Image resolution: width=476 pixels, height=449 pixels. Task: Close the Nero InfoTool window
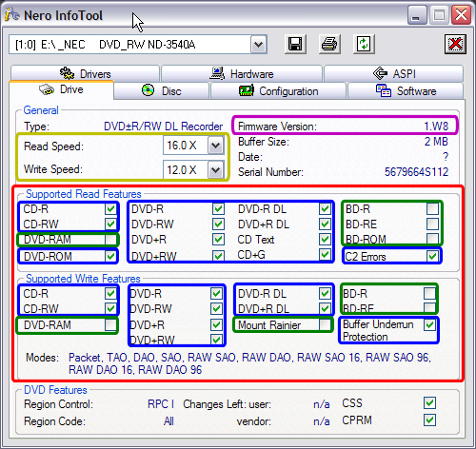[461, 14]
